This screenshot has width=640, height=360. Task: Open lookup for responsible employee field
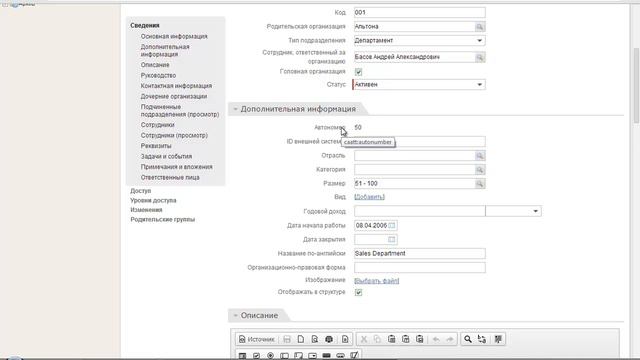pyautogui.click(x=480, y=58)
